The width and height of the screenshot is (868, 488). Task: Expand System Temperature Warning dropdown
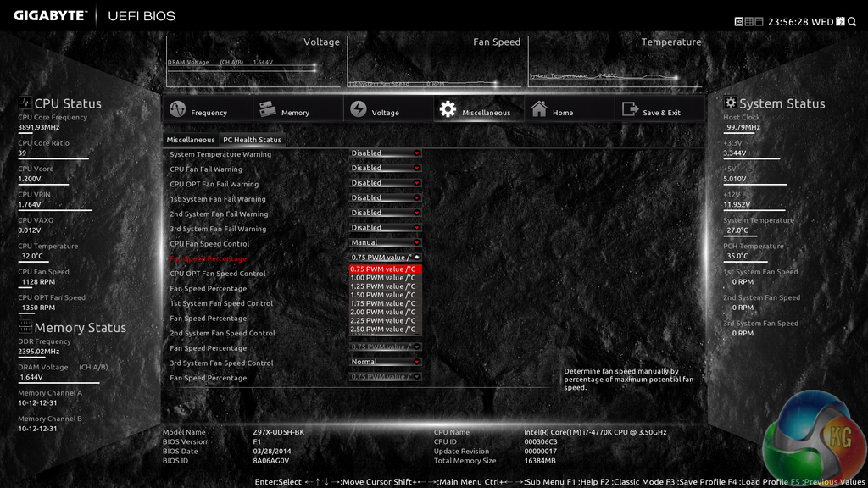(x=386, y=152)
